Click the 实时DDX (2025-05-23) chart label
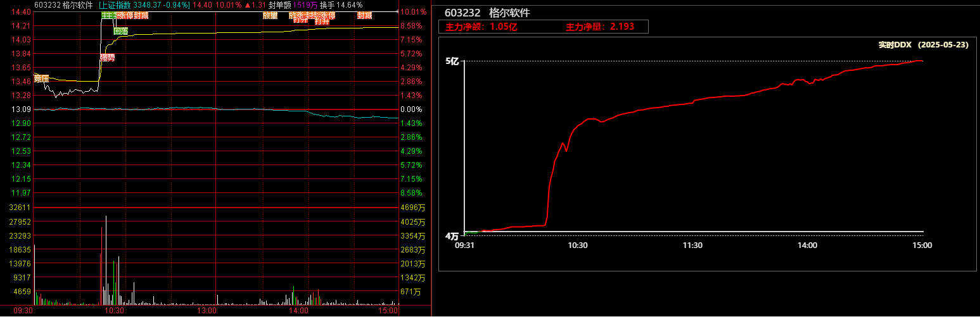 [x=923, y=45]
